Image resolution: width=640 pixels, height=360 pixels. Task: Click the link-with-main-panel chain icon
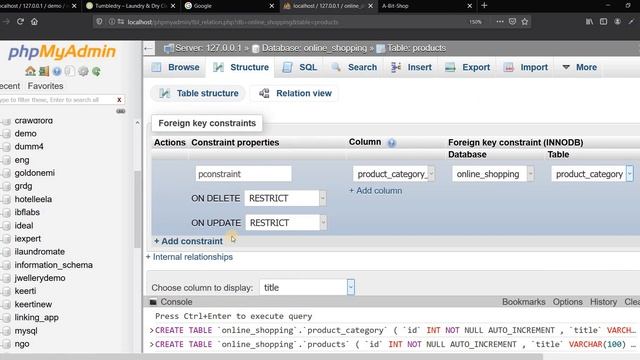[x=120, y=111]
